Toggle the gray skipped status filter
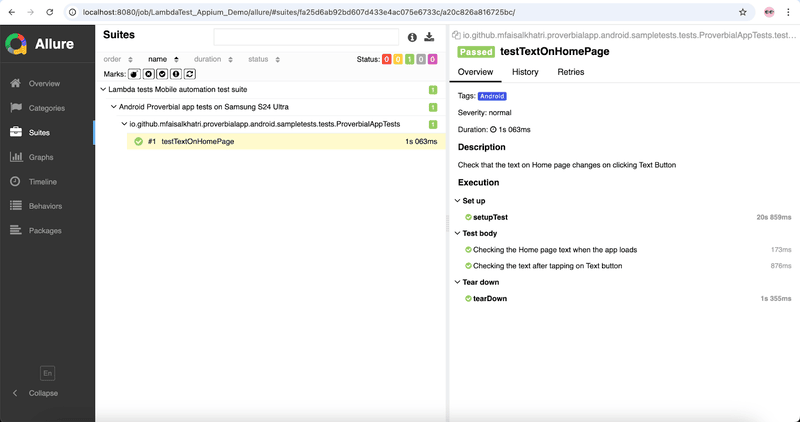 (x=421, y=60)
